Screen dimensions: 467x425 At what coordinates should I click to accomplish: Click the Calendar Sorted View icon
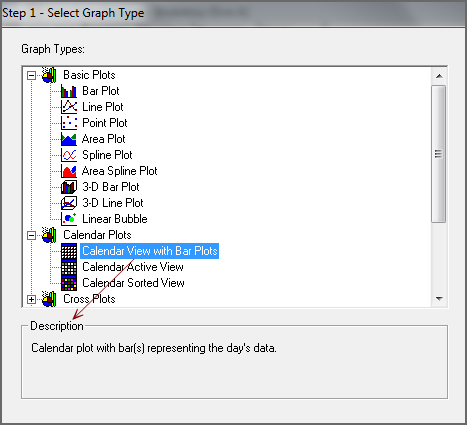coord(69,283)
